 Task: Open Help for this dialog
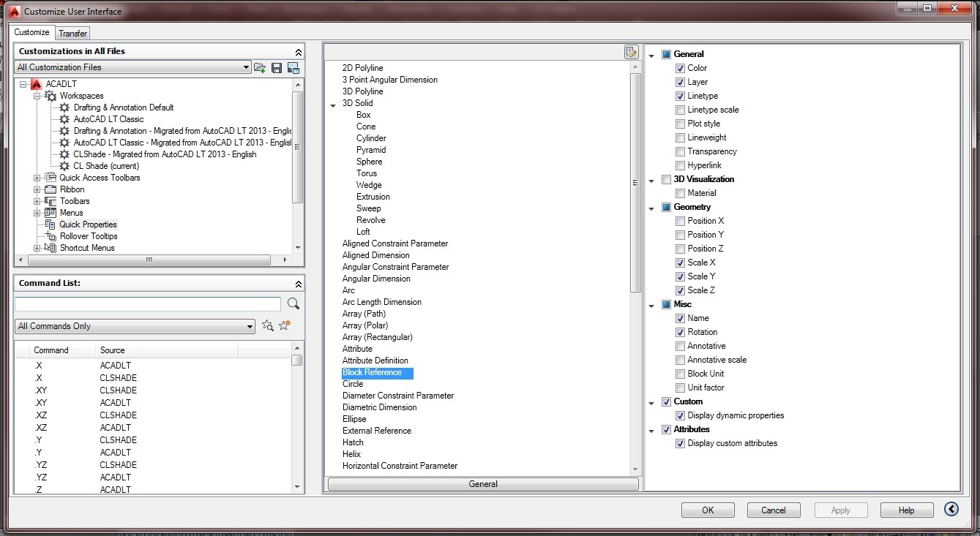907,510
